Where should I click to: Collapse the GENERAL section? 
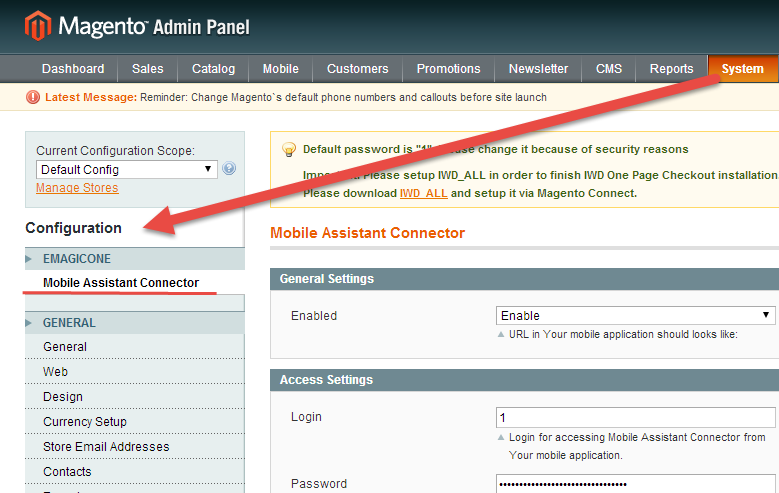pyautogui.click(x=135, y=323)
